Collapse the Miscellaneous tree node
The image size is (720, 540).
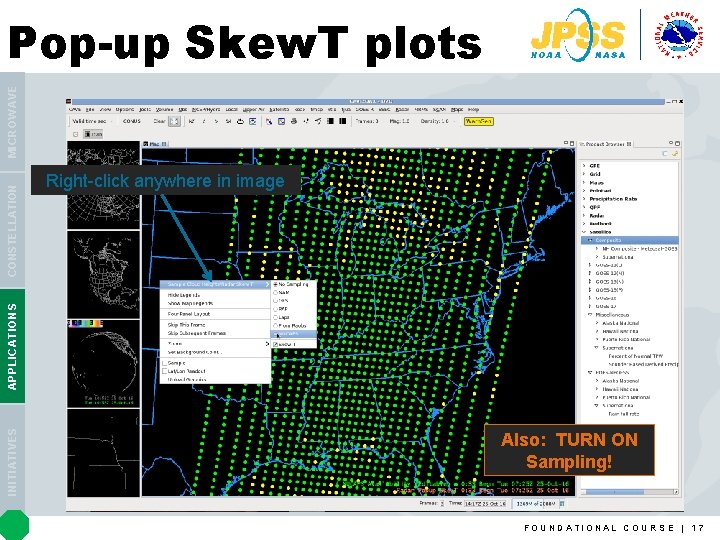[590, 315]
